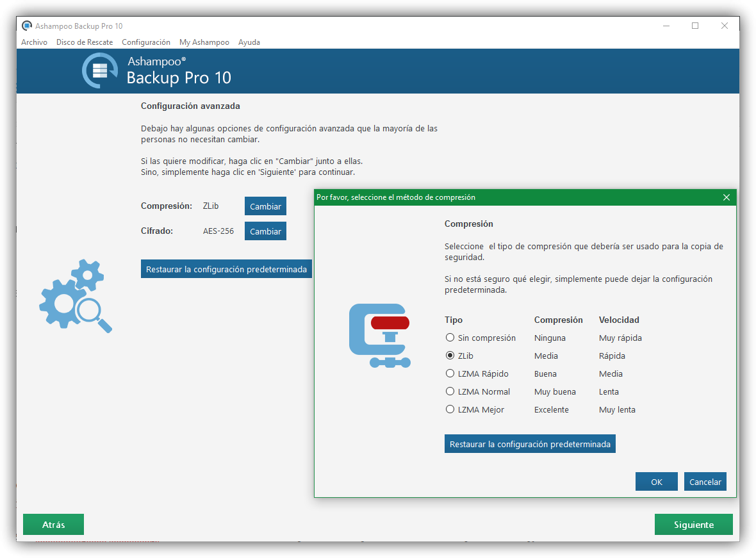Choose the LZMA Normal radio option

[x=450, y=391]
